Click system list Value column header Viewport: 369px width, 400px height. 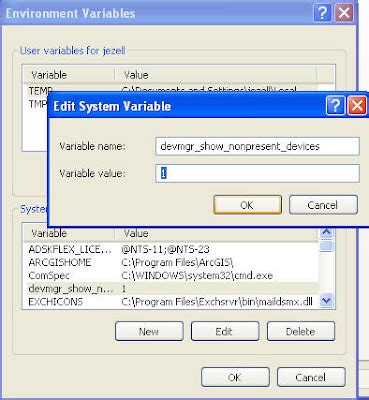(217, 233)
